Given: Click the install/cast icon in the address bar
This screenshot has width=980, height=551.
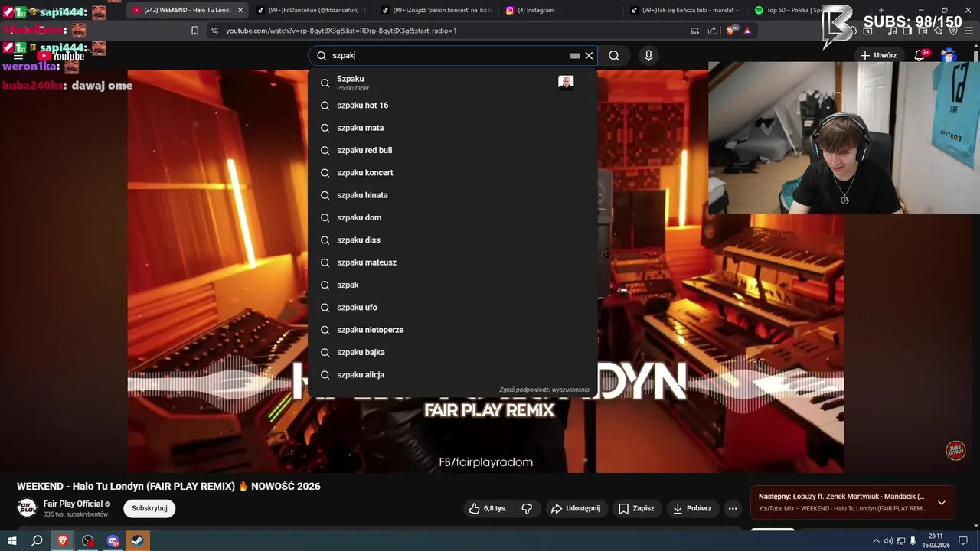Looking at the screenshot, I should click(x=694, y=31).
